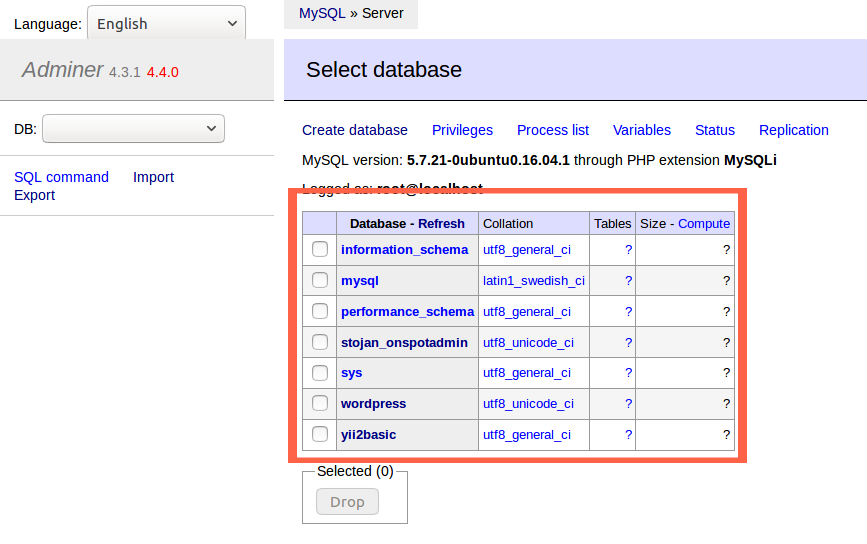Click the MySQL version 5.7.21-0ubuntu0.16.04.1 text
Image resolution: width=867 pixels, height=544 pixels.
(488, 160)
